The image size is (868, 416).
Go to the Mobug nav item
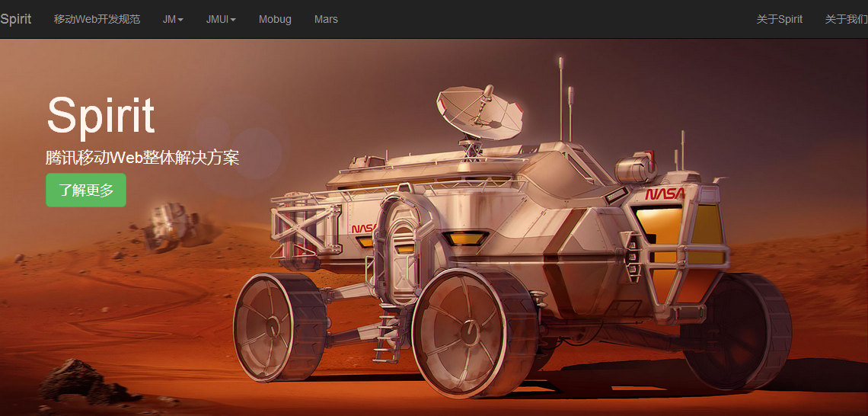tap(275, 19)
